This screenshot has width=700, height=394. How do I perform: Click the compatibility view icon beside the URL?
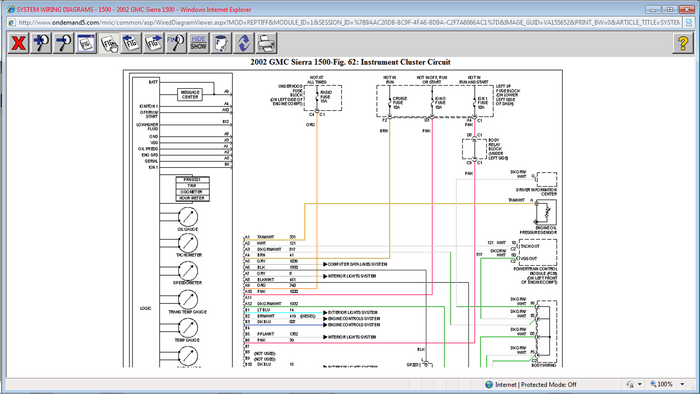[689, 22]
